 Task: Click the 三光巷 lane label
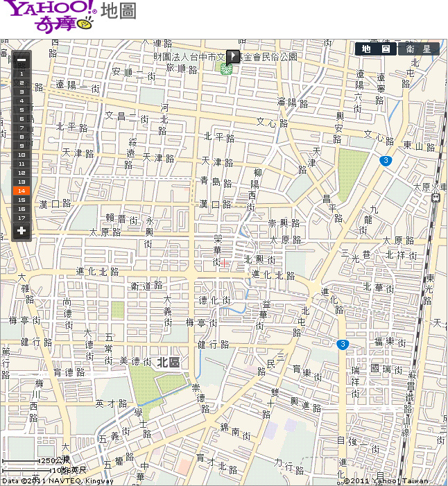pos(356,255)
